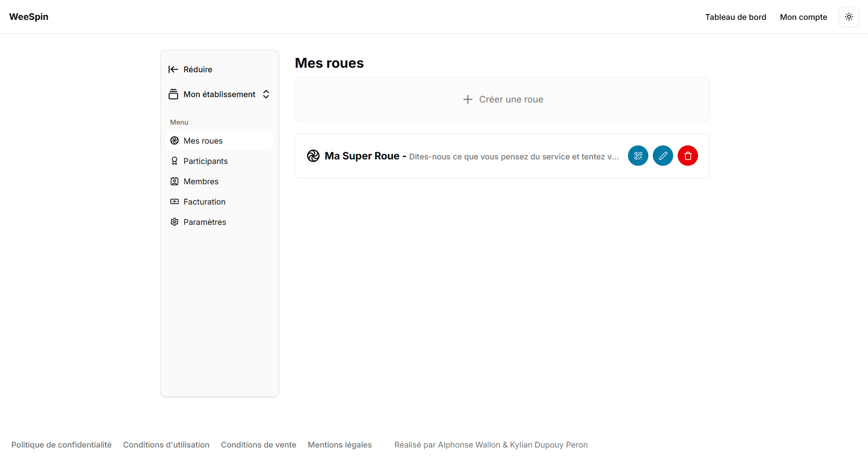Image resolution: width=868 pixels, height=462 pixels.
Task: Select the Facturation card icon
Action: point(175,201)
